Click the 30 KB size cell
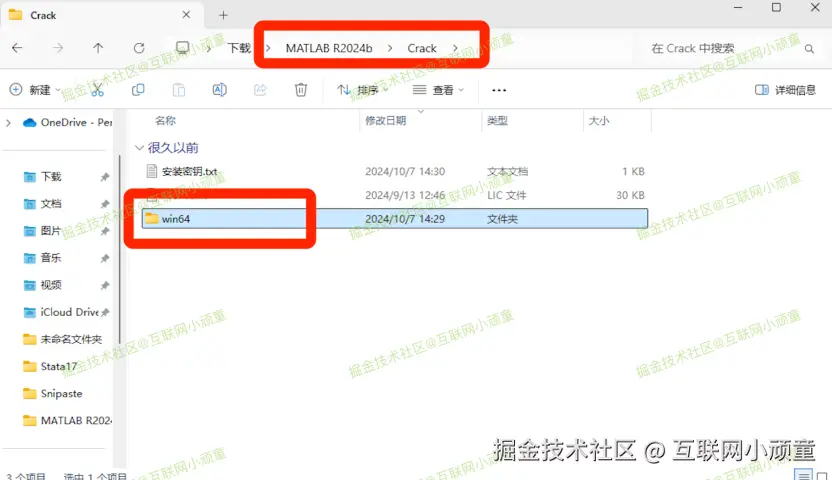 point(630,195)
